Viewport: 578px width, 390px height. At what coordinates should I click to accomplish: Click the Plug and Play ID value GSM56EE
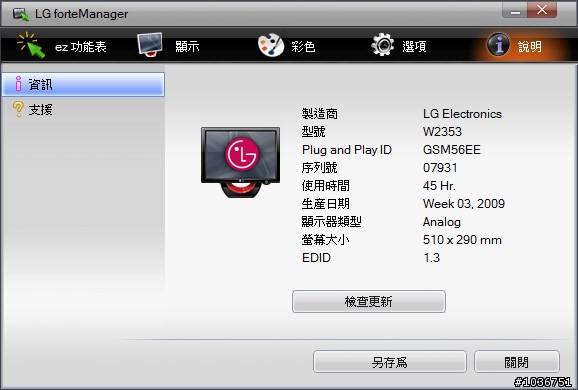click(452, 150)
